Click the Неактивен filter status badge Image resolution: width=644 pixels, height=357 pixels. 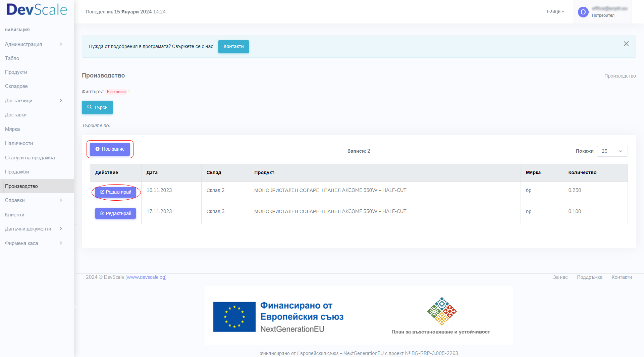pyautogui.click(x=116, y=92)
